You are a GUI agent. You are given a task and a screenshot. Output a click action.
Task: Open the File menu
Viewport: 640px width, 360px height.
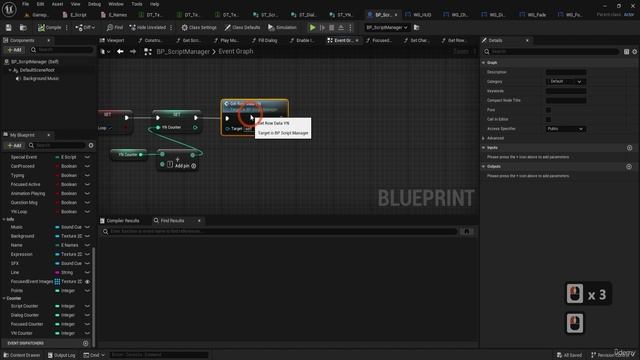click(x=25, y=4)
